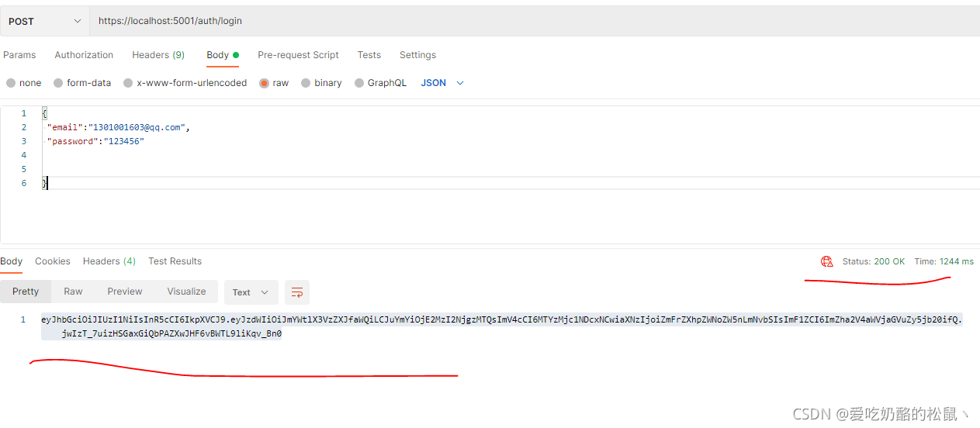Viewport: 980px width, 428px height.
Task: Open the Pre-request Script tab
Action: 298,55
